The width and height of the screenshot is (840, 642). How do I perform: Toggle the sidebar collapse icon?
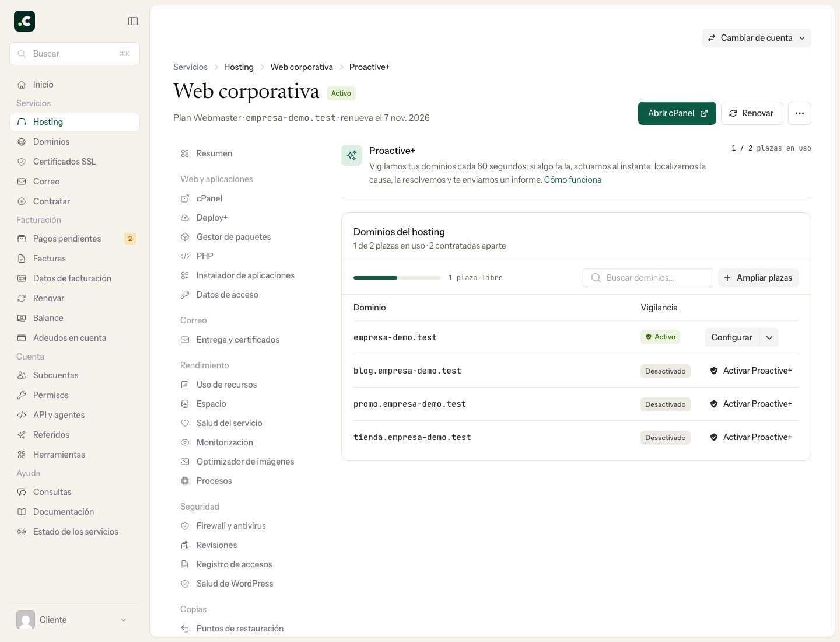(133, 21)
